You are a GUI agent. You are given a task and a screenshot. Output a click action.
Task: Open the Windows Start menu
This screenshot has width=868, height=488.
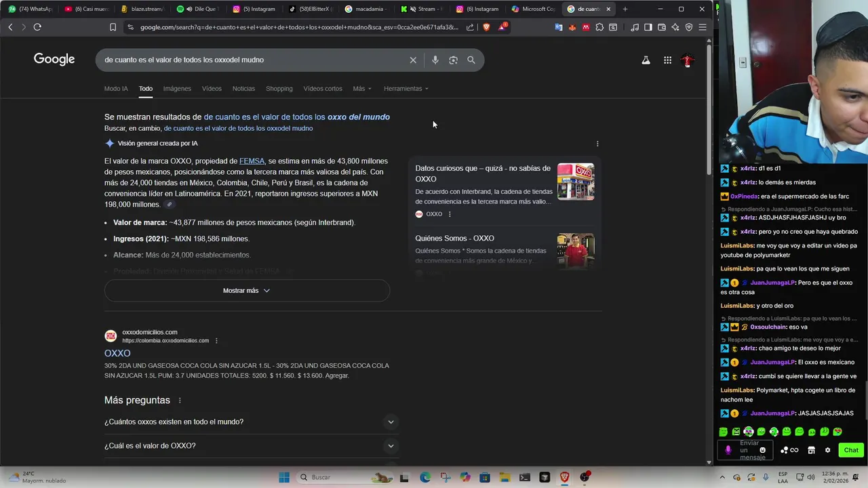283,477
